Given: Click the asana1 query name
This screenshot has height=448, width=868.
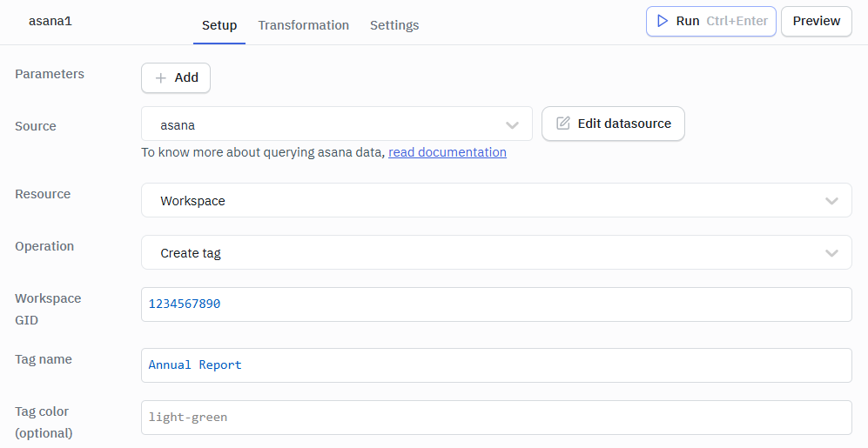Looking at the screenshot, I should pos(50,21).
